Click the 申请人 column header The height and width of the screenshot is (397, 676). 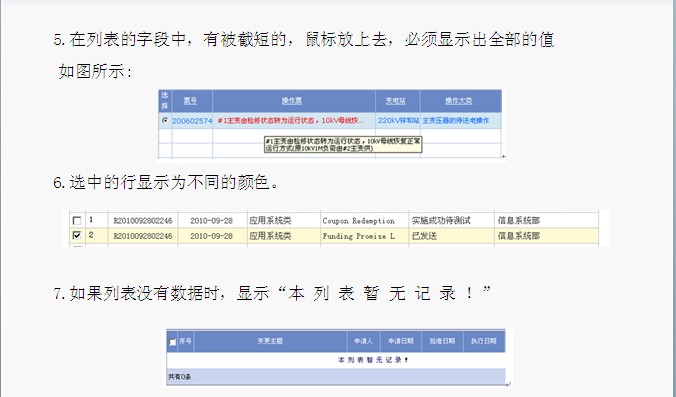click(x=363, y=341)
